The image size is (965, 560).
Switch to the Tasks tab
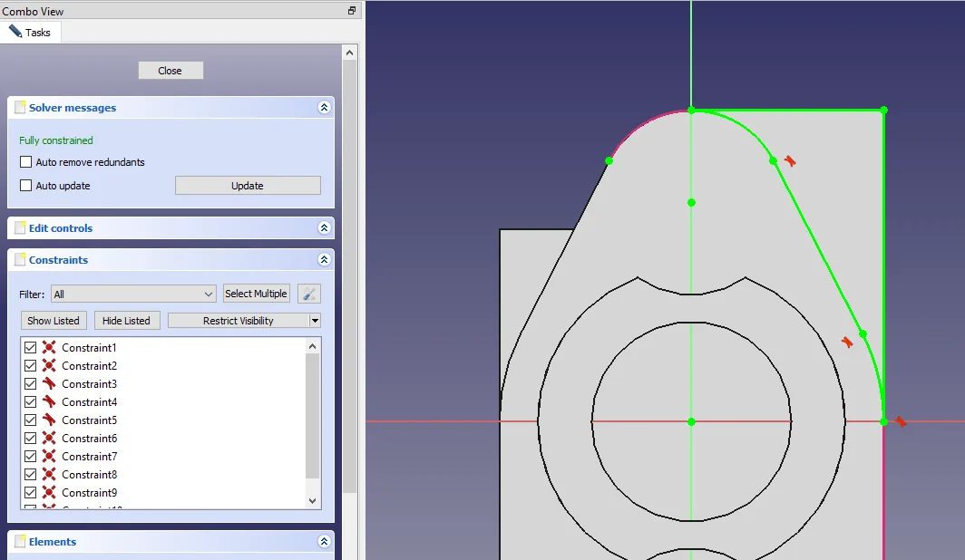click(x=31, y=32)
